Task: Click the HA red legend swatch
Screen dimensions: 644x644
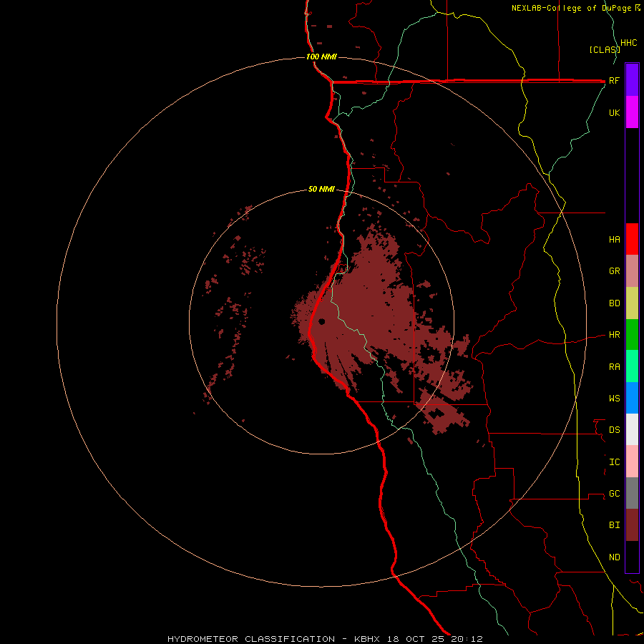Action: [632, 239]
